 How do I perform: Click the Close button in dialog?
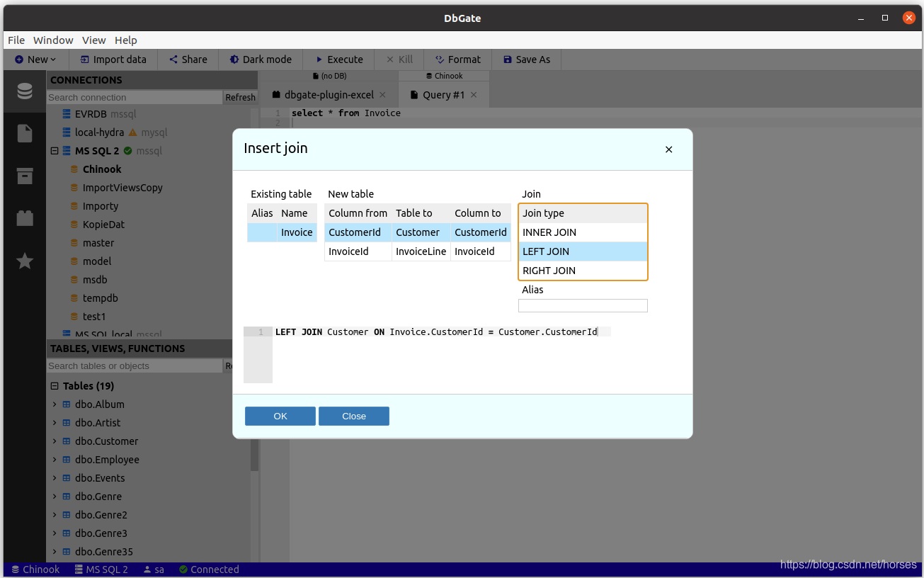coord(354,416)
